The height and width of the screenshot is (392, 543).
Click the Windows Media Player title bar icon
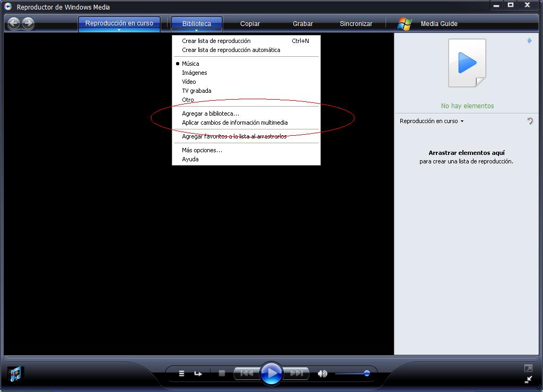(x=8, y=6)
